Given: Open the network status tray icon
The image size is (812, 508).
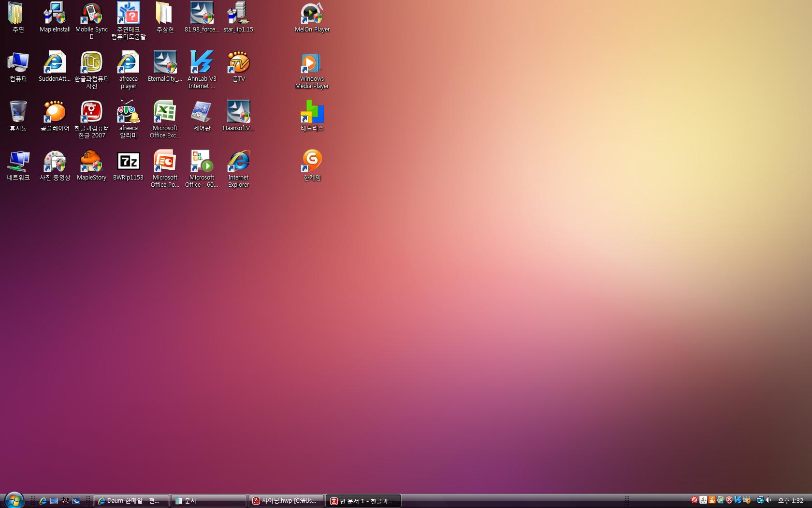Looking at the screenshot, I should (760, 500).
